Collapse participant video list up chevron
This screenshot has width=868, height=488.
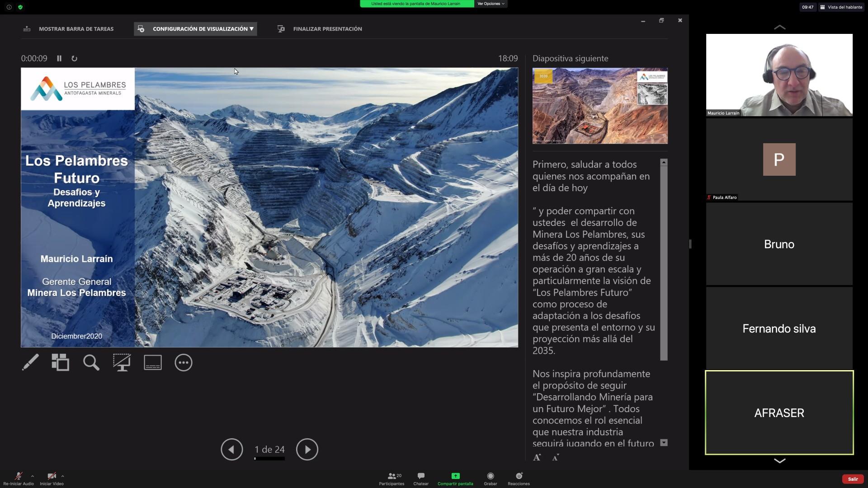coord(779,27)
